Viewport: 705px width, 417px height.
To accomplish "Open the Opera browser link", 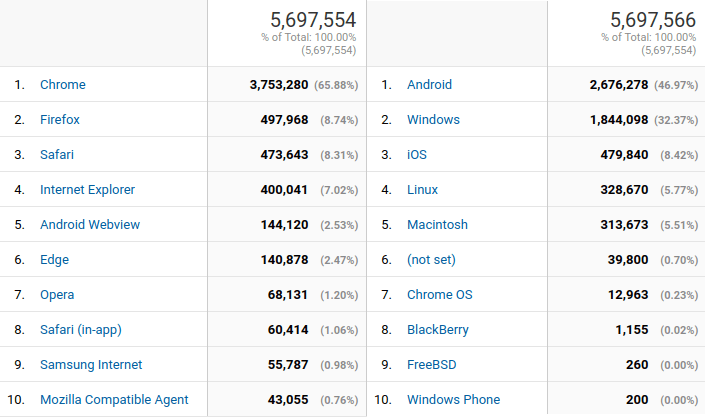I will 57,295.
